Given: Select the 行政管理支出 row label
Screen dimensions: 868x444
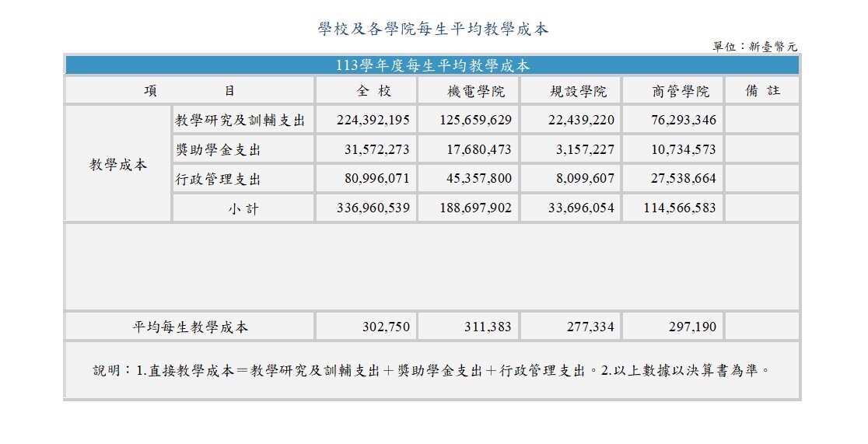Looking at the screenshot, I should tap(219, 180).
